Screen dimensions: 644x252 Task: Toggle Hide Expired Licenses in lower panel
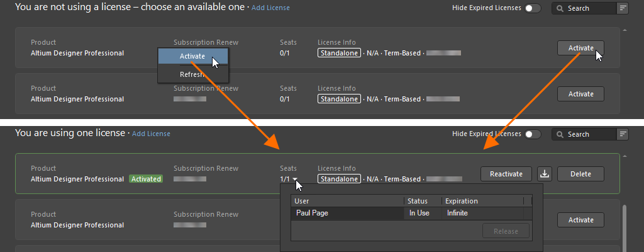click(532, 134)
